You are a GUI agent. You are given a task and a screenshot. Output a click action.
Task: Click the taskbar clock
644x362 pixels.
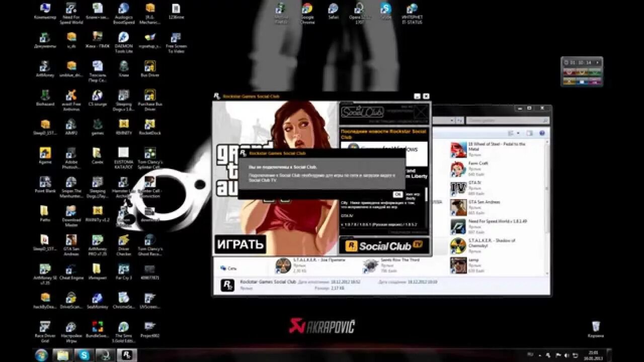(x=593, y=356)
